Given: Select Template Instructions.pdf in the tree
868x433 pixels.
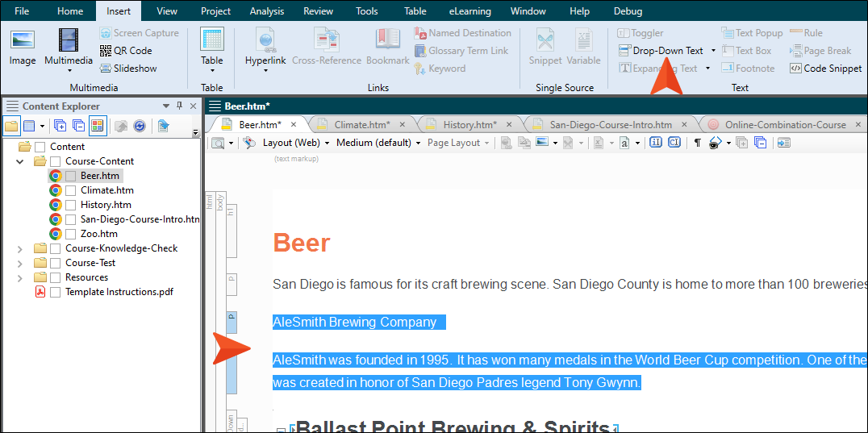Looking at the screenshot, I should click(x=119, y=292).
